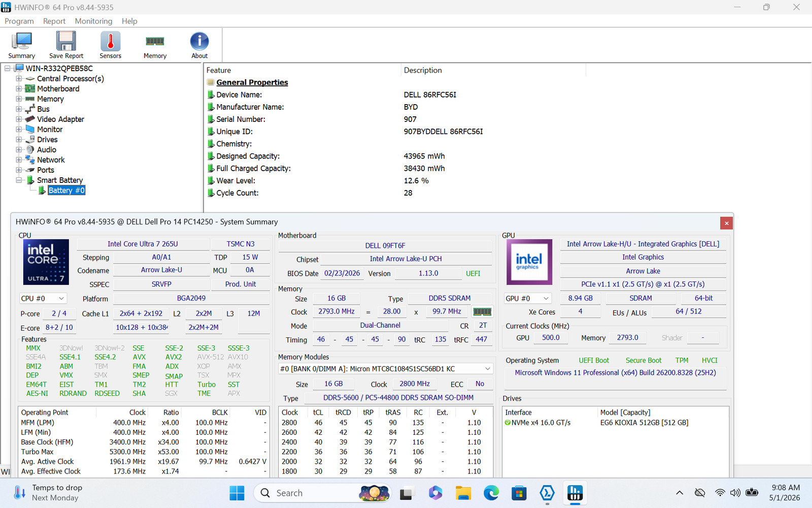Click the Designed Capacity value 43965 mWh
Viewport: 812px width, 508px height.
[424, 156]
